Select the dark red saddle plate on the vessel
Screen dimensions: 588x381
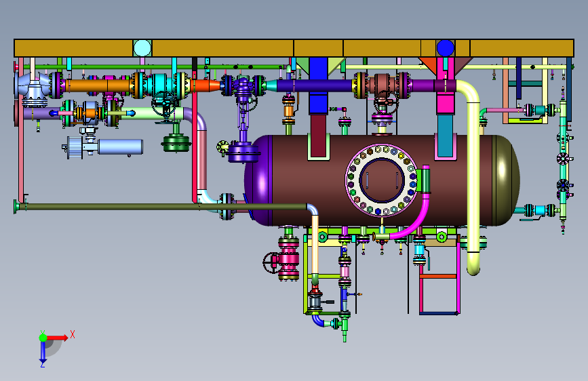318,136
